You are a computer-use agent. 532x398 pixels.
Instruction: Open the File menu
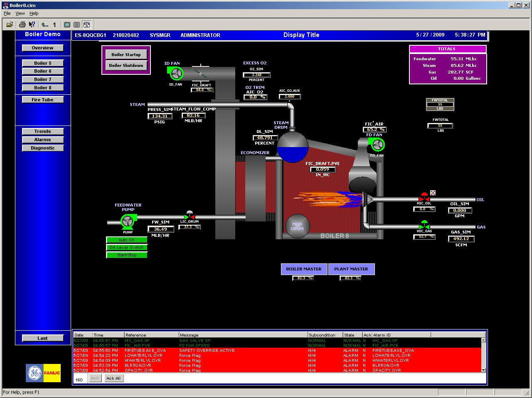7,13
